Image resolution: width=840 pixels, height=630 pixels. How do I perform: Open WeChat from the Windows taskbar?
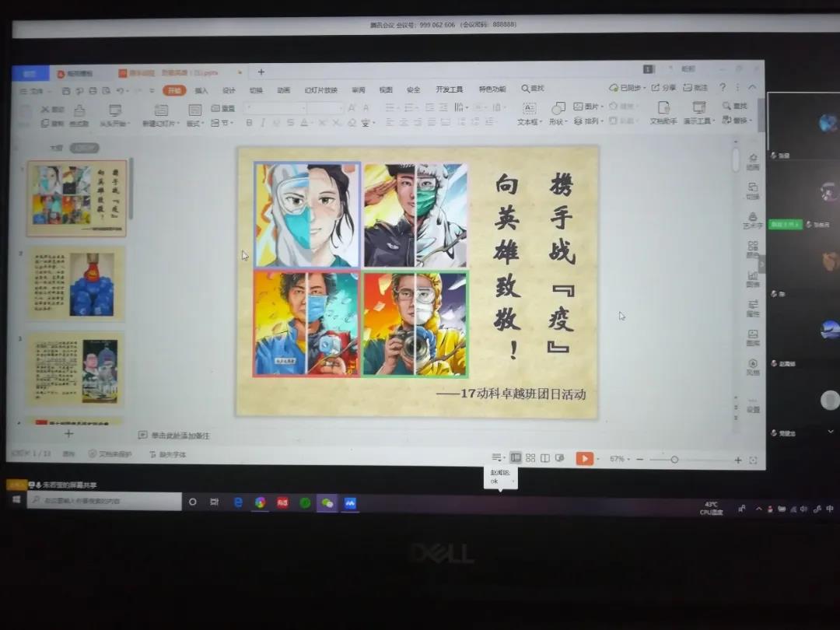coord(327,502)
